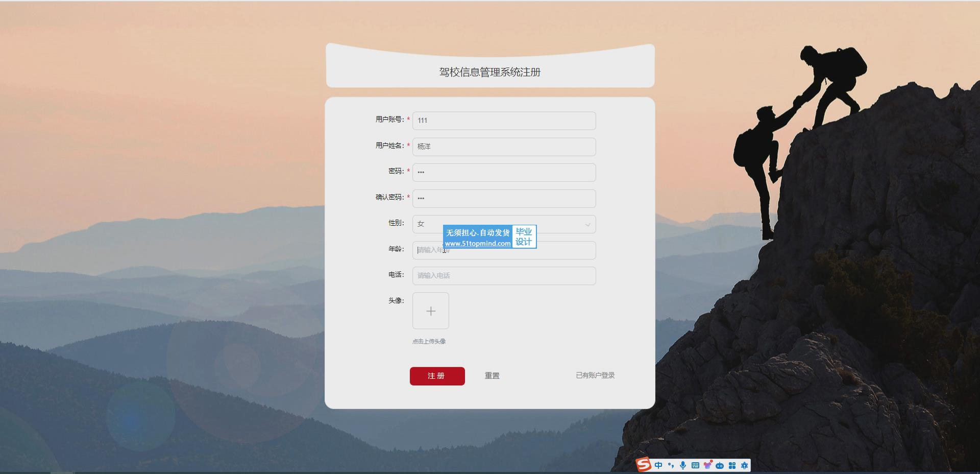
Task: Click the last icon in Sogou toolbar
Action: pos(744,465)
